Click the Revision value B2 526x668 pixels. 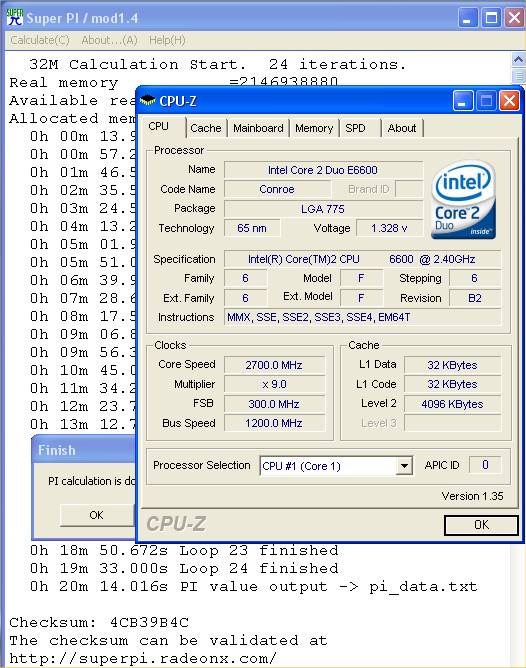tap(475, 298)
